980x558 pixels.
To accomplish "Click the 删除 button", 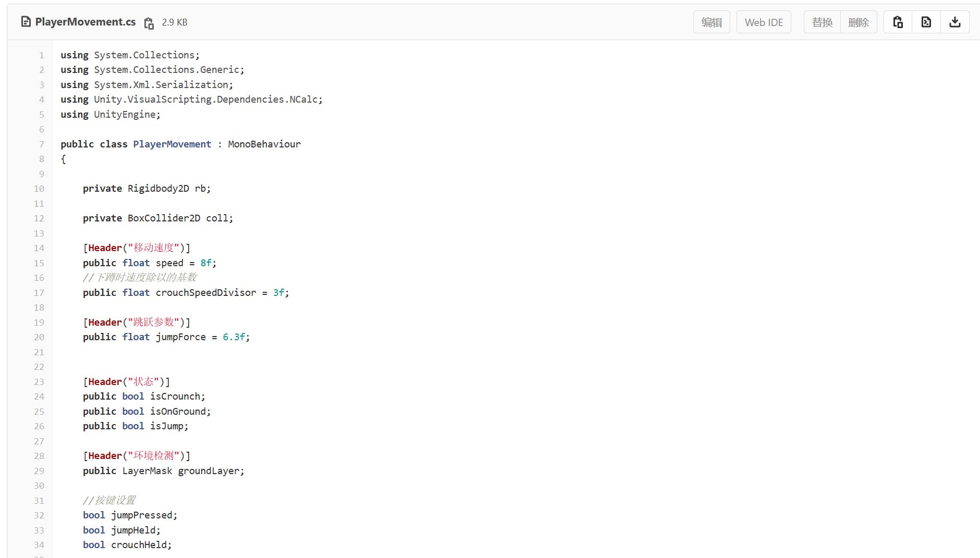I will 859,22.
